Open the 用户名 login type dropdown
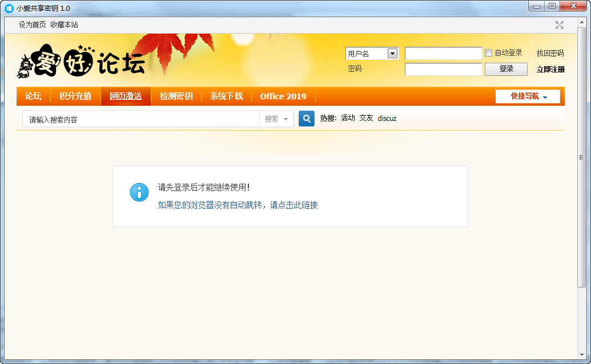 click(372, 54)
